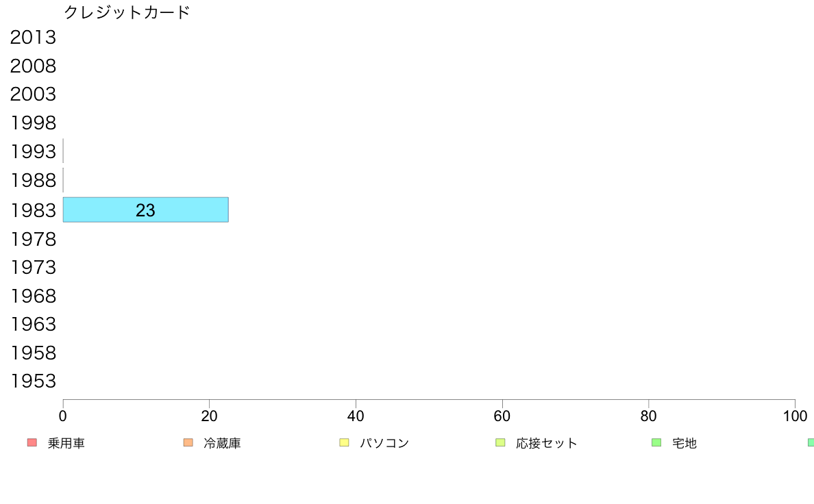Click the 100 axis tick label
Image resolution: width=814 pixels, height=504 pixels.
pos(795,416)
